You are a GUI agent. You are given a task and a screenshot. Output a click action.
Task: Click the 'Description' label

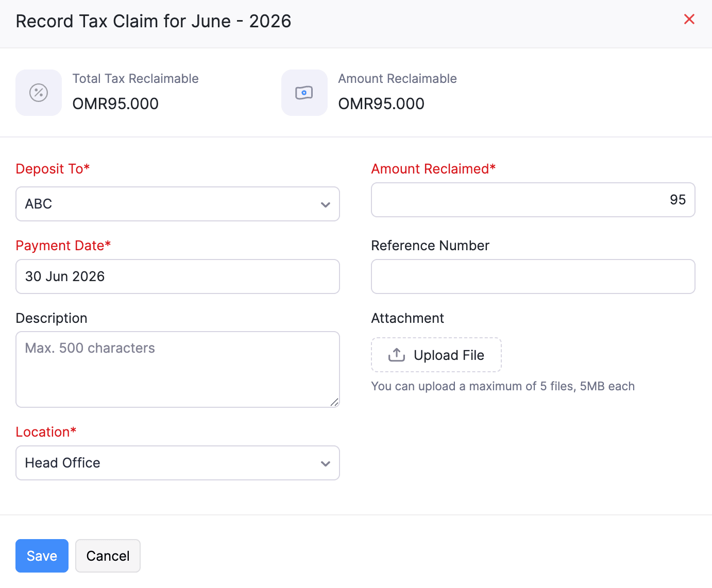pos(52,318)
